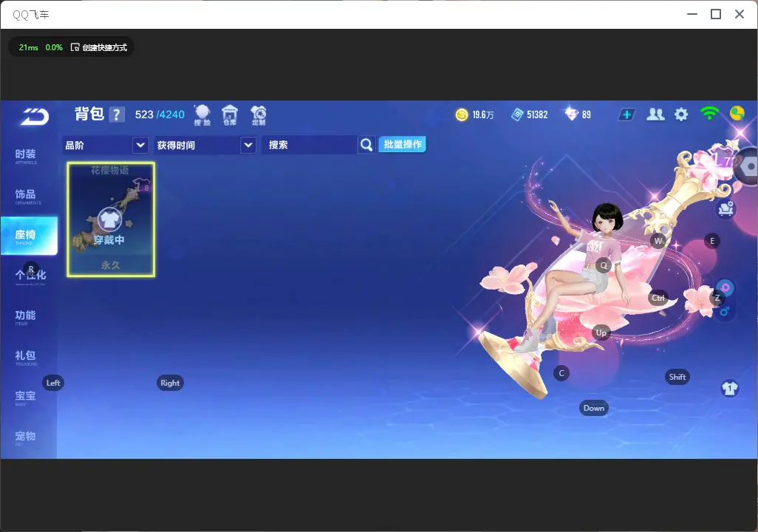Open the 仓库 warehouse icon
Screen dimensions: 758x532
pos(230,115)
